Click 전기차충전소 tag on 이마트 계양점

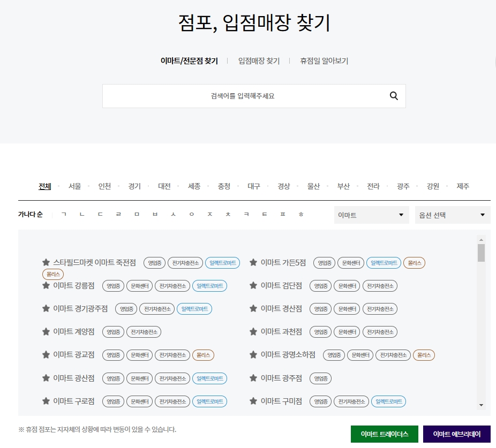pos(144,332)
